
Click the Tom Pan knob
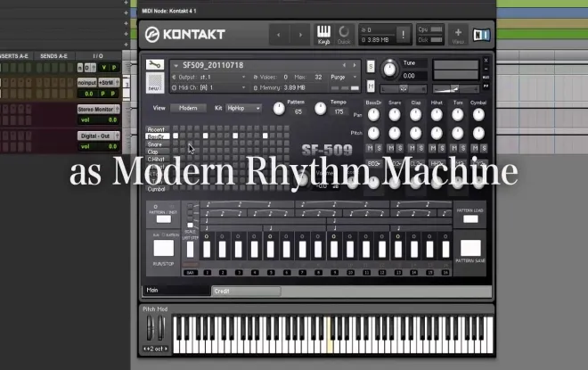[x=458, y=115]
